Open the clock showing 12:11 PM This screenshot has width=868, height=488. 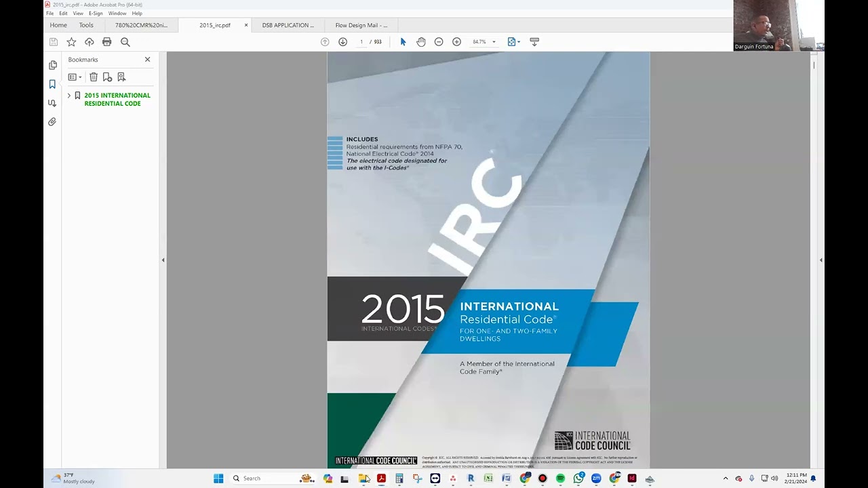point(796,479)
